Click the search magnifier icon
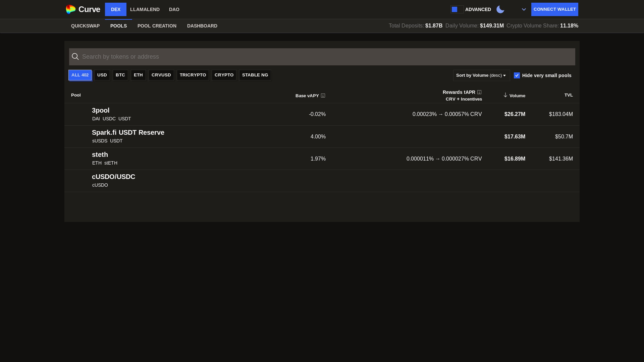The width and height of the screenshot is (644, 362). click(x=75, y=57)
